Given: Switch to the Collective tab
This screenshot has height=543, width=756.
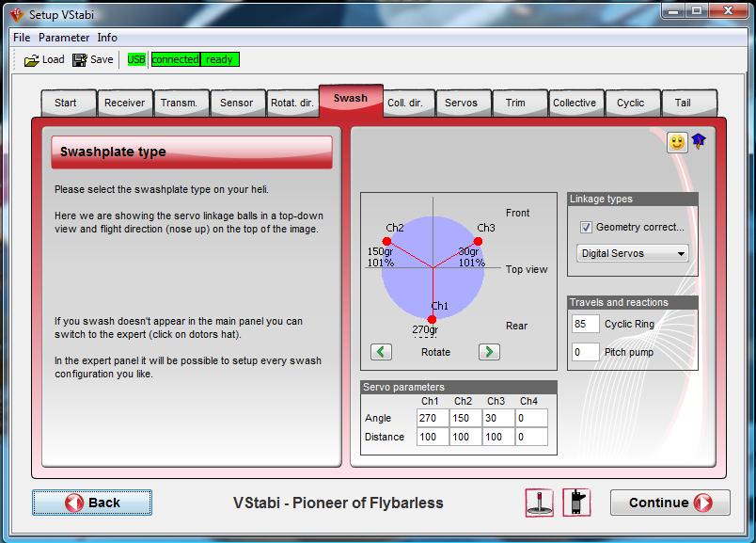Looking at the screenshot, I should coord(576,103).
